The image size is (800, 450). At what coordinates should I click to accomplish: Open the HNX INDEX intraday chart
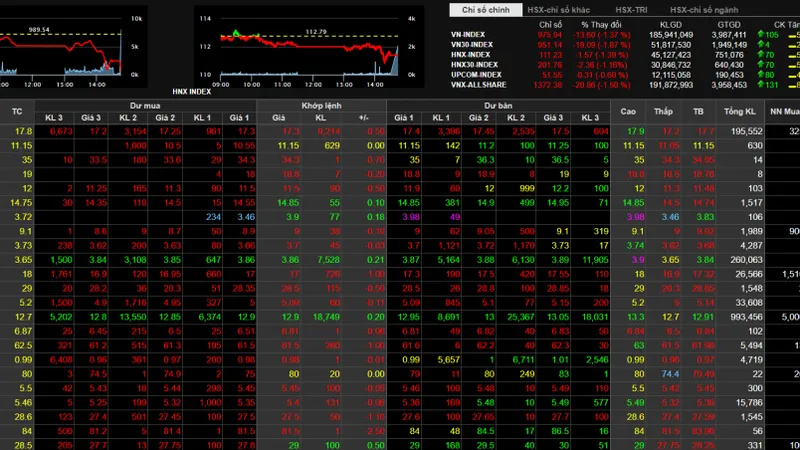(309, 47)
